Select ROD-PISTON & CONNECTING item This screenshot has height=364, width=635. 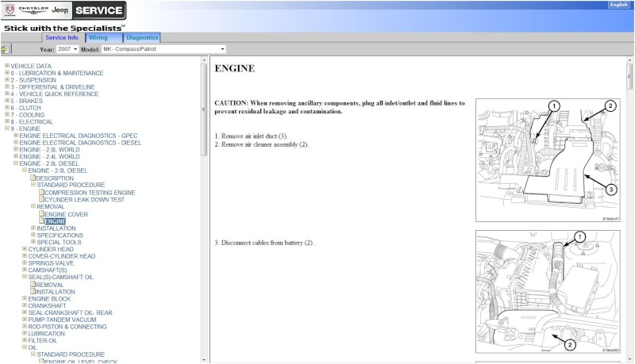[67, 327]
